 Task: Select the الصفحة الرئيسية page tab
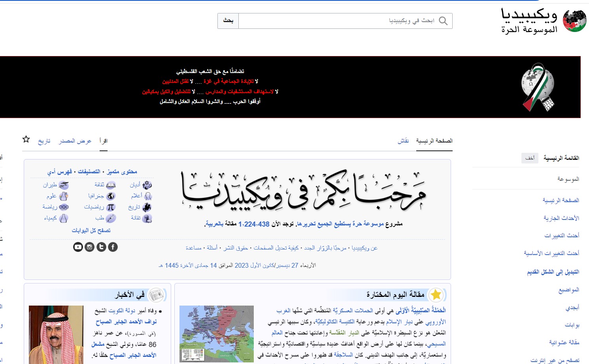pyautogui.click(x=434, y=141)
